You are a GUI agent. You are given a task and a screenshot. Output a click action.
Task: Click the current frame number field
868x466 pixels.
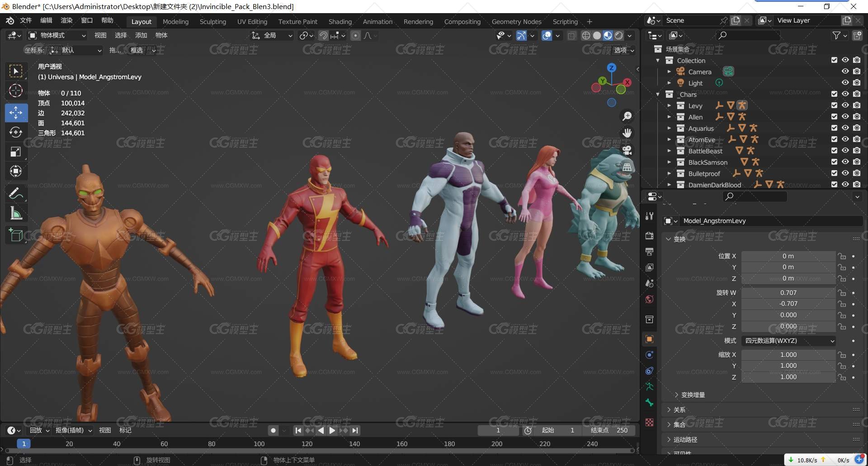click(x=498, y=431)
